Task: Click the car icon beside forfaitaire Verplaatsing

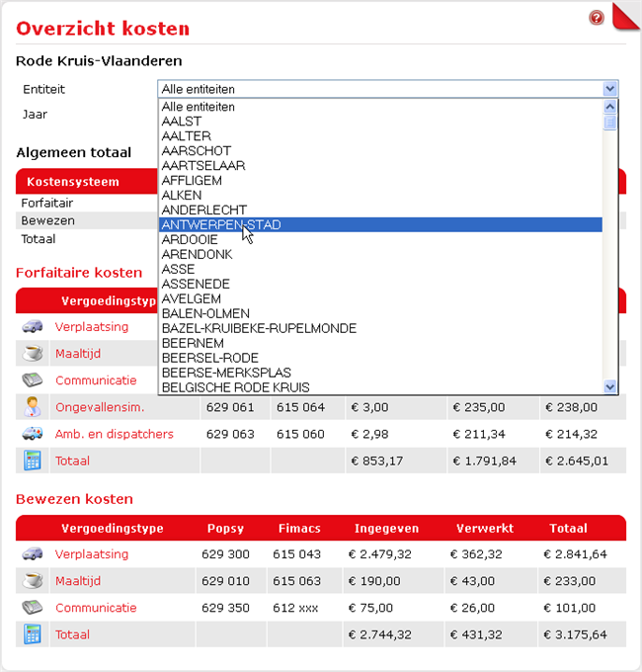Action: click(x=33, y=326)
